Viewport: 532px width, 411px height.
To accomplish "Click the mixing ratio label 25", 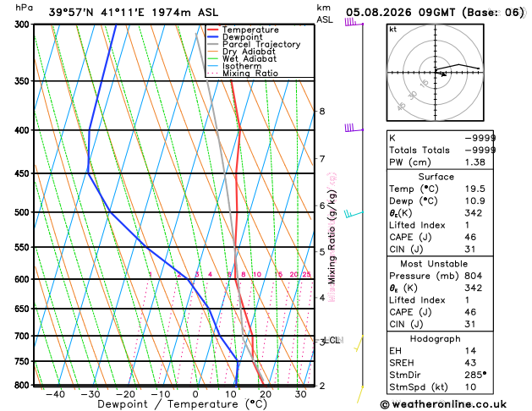I will (306, 275).
